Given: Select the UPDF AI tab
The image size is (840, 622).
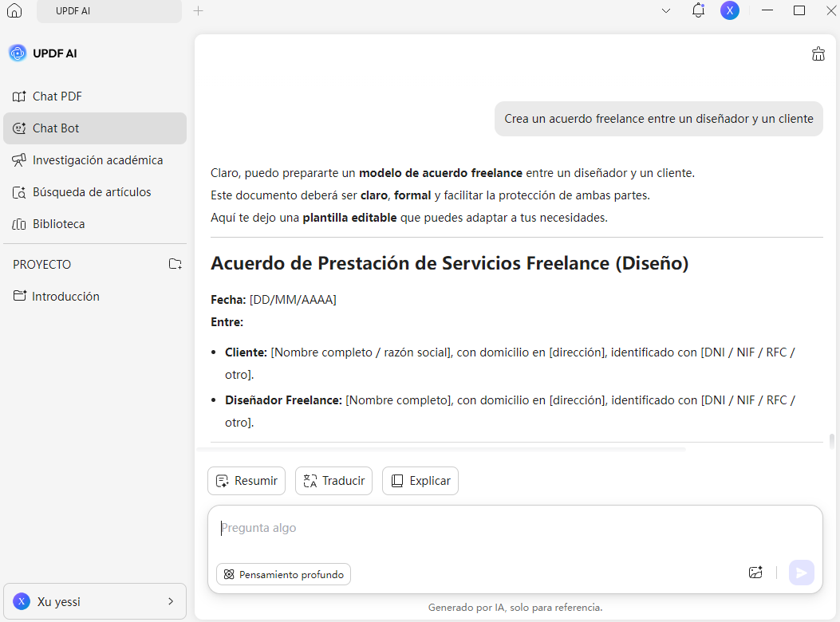Looking at the screenshot, I should (109, 11).
